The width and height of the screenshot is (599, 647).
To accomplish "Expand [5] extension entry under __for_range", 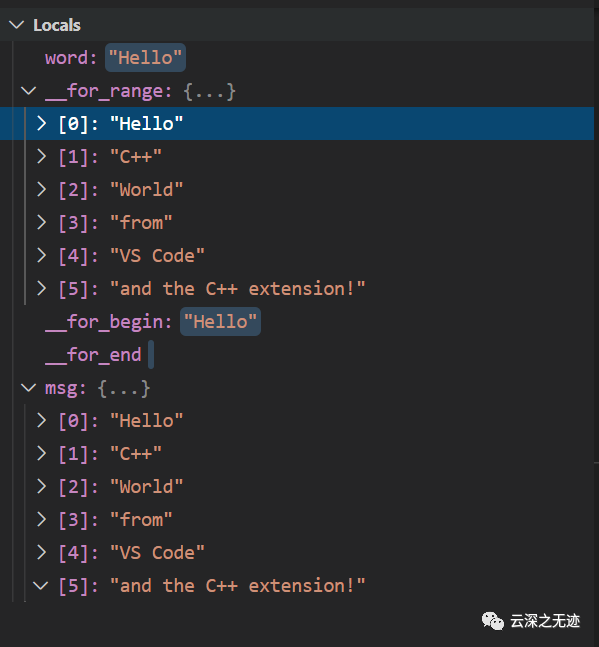I will (42, 288).
